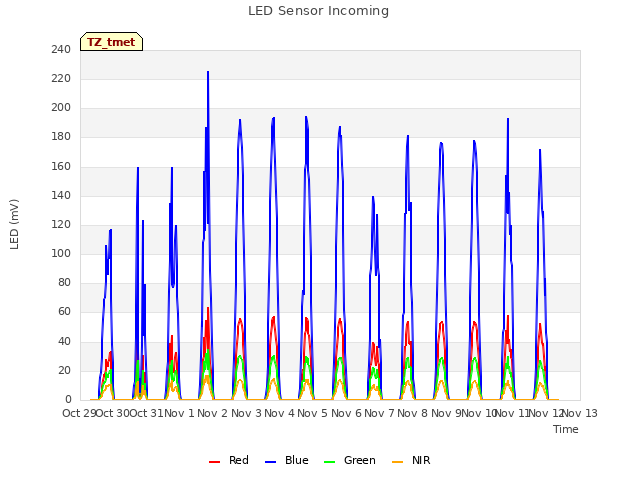This screenshot has width=640, height=480.
Task: Click the y-axis tick '80'
Action: click(64, 282)
